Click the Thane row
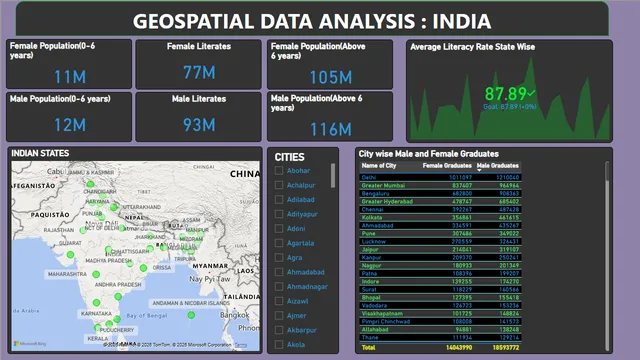This screenshot has height=360, width=640. click(x=440, y=338)
